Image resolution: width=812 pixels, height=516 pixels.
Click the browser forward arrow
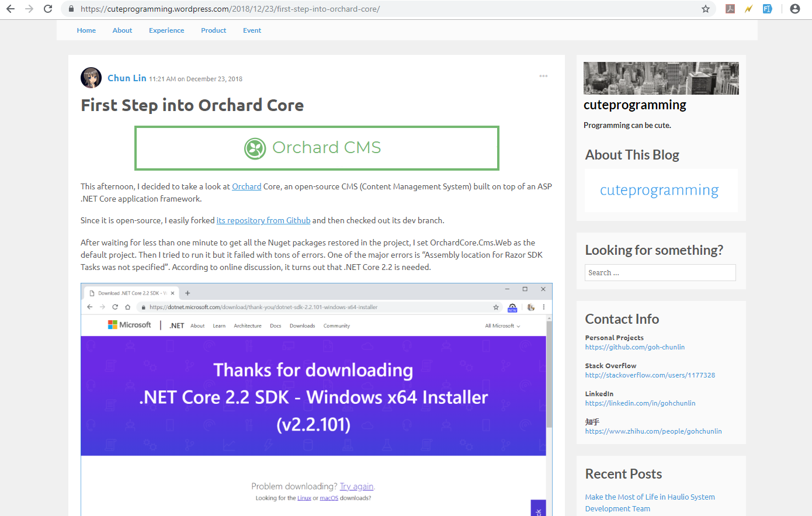[29, 9]
